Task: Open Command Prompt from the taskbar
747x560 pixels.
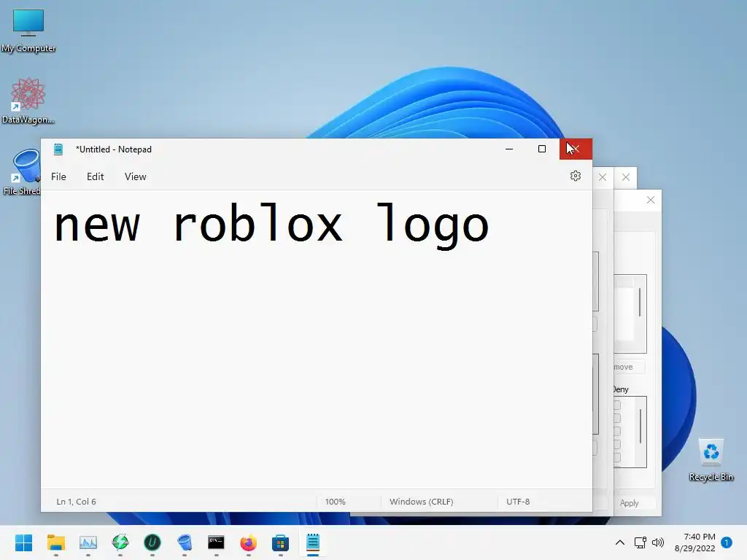Action: [216, 542]
